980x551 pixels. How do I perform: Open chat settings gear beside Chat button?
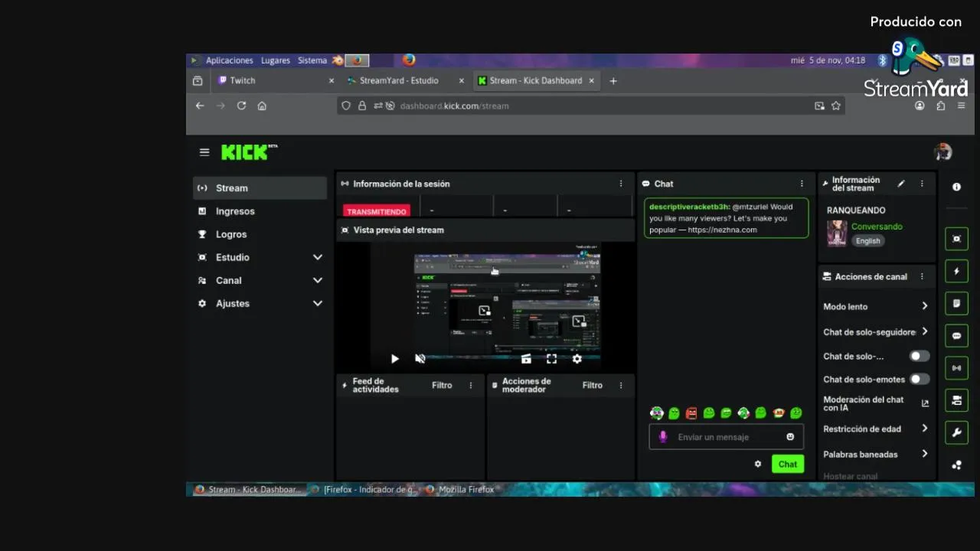click(758, 464)
